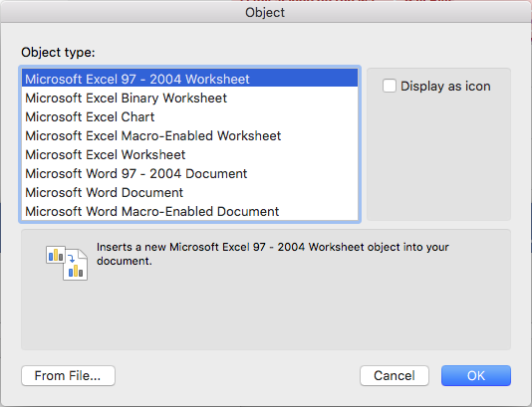Select Microsoft Excel Binary Worksheet

[x=189, y=98]
